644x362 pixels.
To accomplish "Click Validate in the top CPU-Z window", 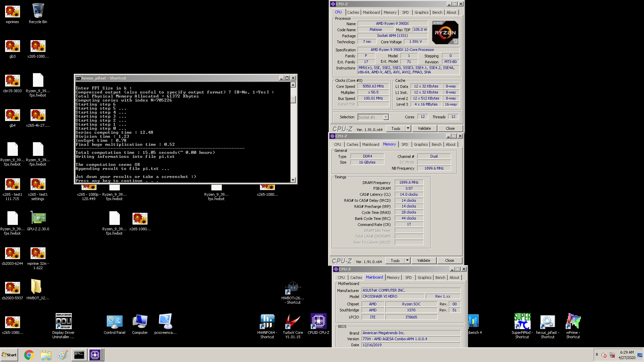I will pyautogui.click(x=424, y=128).
